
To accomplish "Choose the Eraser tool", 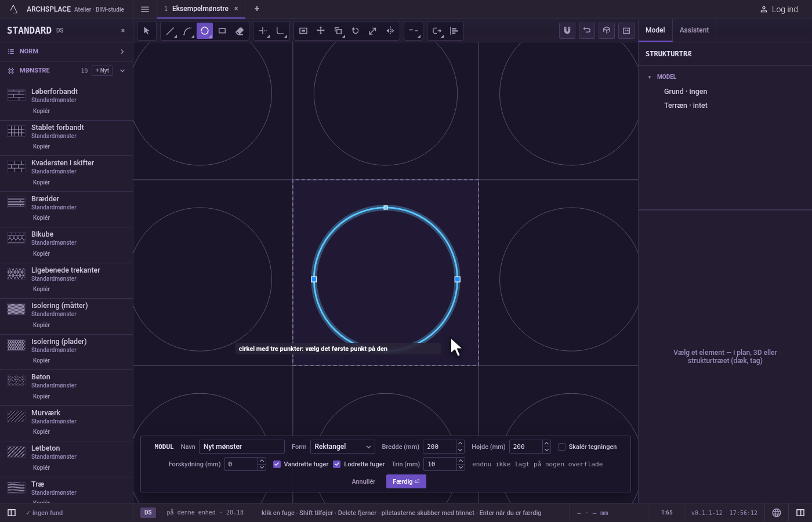I will click(240, 31).
